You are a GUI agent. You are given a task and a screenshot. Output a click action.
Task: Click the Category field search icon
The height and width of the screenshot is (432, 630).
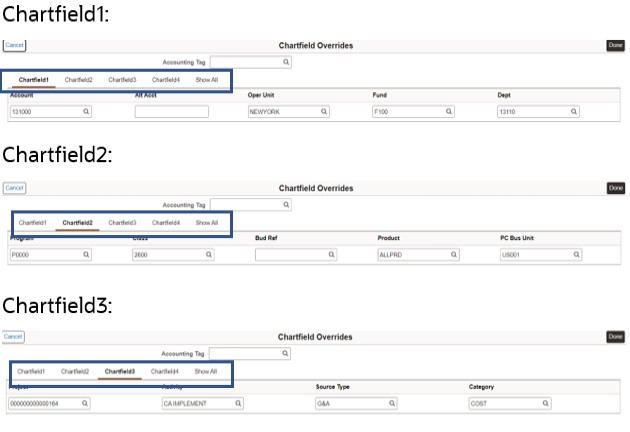click(x=546, y=403)
